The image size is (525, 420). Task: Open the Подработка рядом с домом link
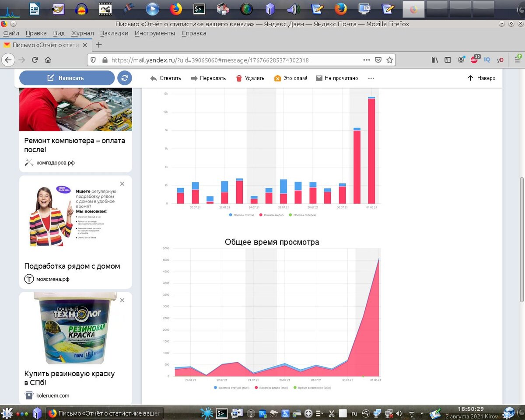pos(72,266)
